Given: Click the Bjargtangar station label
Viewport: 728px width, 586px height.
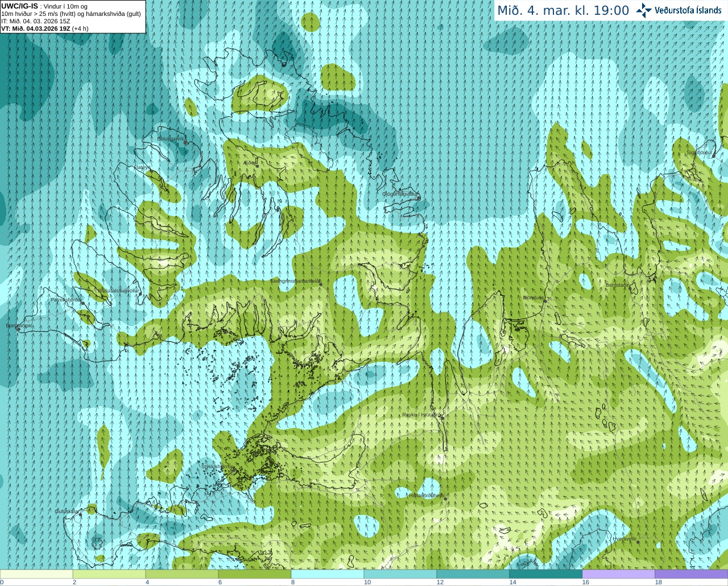Looking at the screenshot, I should click(x=19, y=325).
